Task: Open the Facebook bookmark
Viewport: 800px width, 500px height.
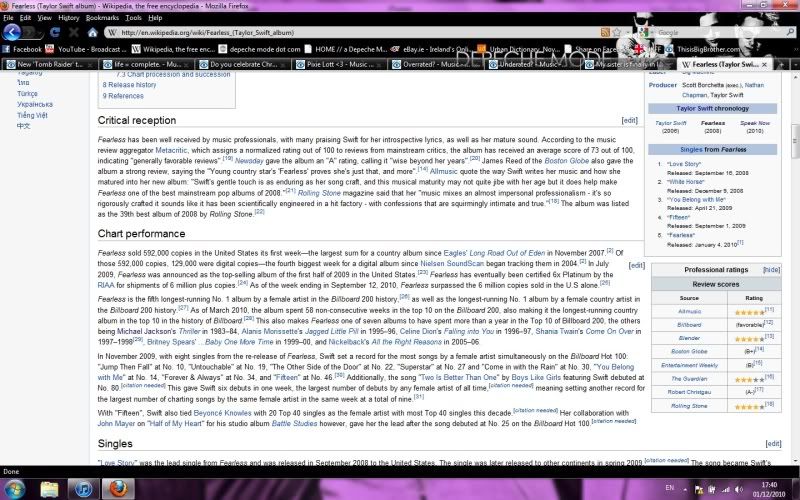Action: point(22,49)
